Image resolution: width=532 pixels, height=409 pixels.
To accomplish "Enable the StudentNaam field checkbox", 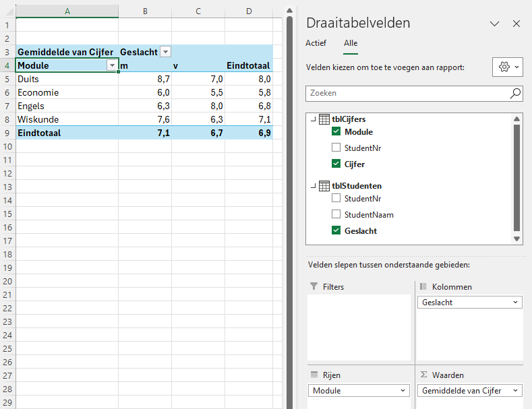I will coord(336,215).
